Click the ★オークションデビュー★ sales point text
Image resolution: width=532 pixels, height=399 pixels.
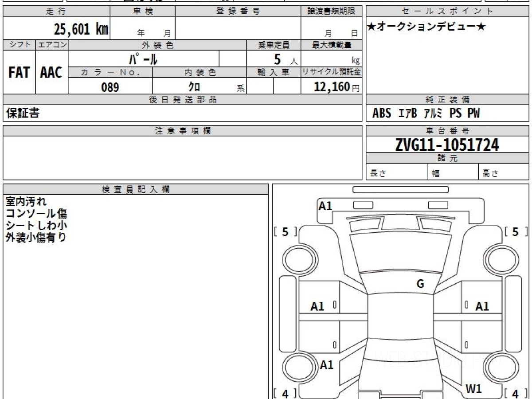click(426, 27)
